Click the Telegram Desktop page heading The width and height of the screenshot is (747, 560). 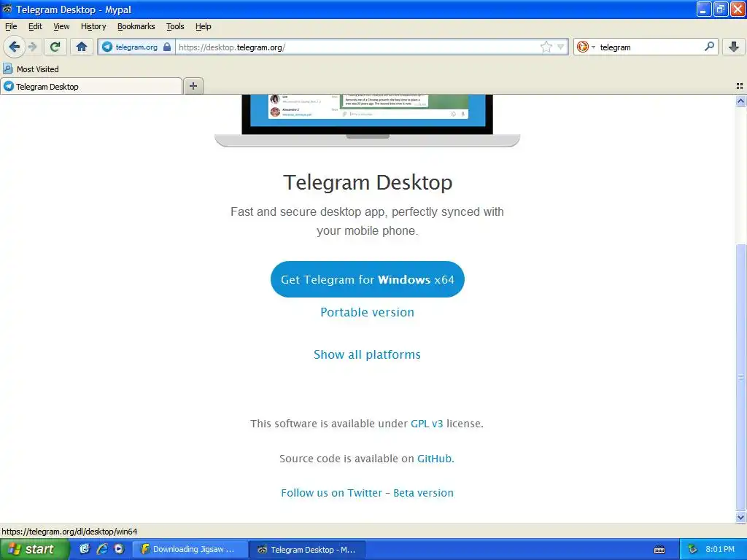click(368, 182)
